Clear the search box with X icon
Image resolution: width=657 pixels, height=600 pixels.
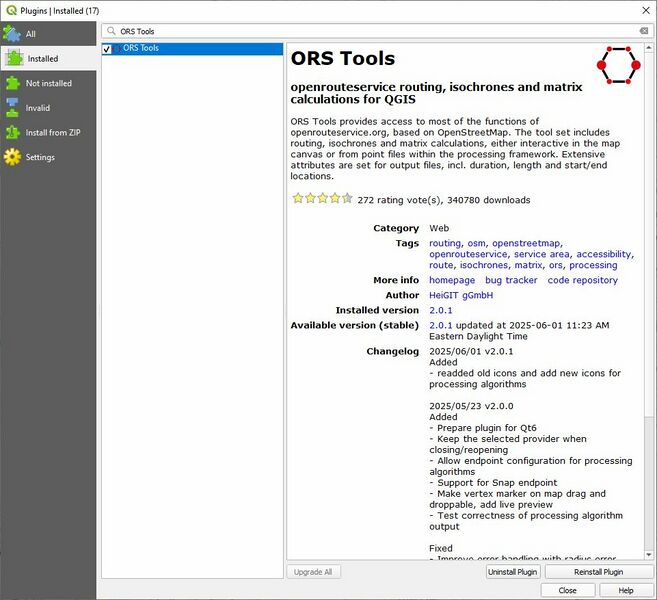tap(644, 32)
